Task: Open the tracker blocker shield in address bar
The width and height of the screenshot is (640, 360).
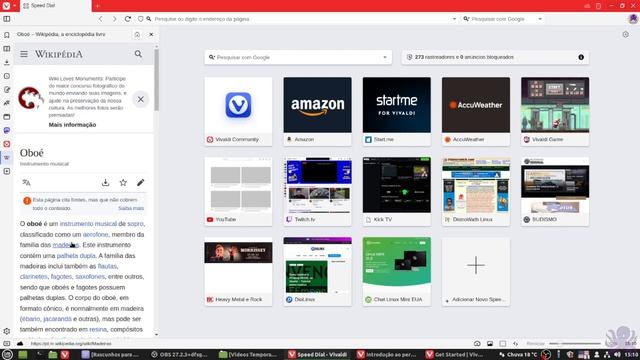Action: click(140, 19)
